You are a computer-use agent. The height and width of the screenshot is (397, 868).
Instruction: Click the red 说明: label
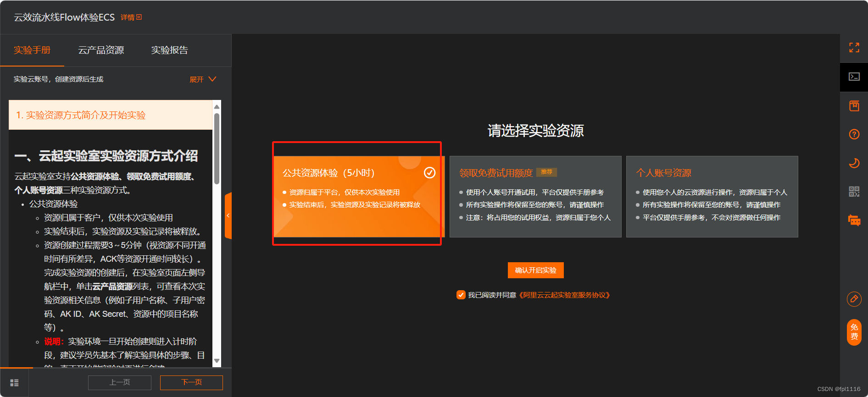tap(54, 342)
